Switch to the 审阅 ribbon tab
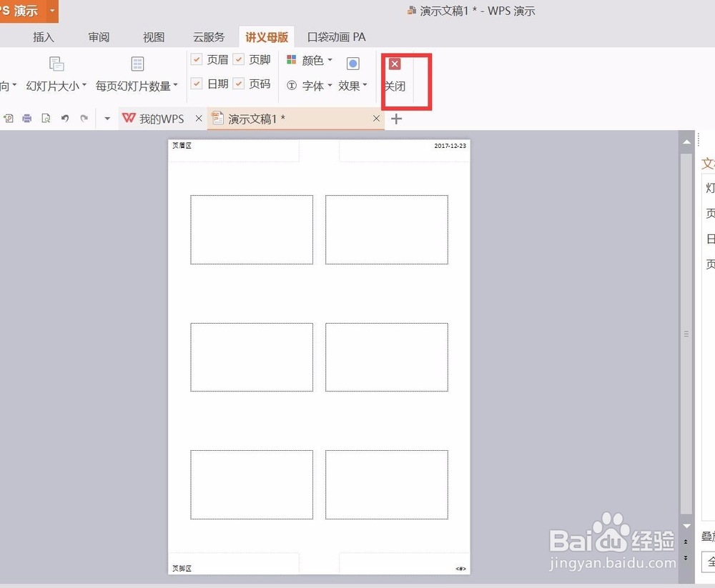715x588 pixels. click(x=99, y=37)
